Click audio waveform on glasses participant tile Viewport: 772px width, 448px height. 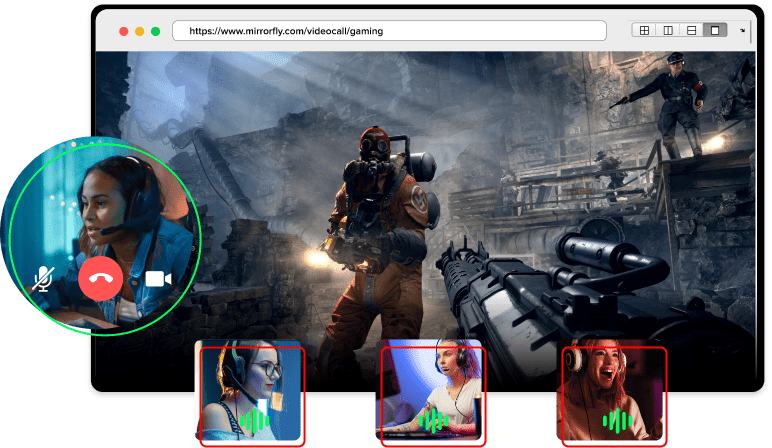[255, 421]
